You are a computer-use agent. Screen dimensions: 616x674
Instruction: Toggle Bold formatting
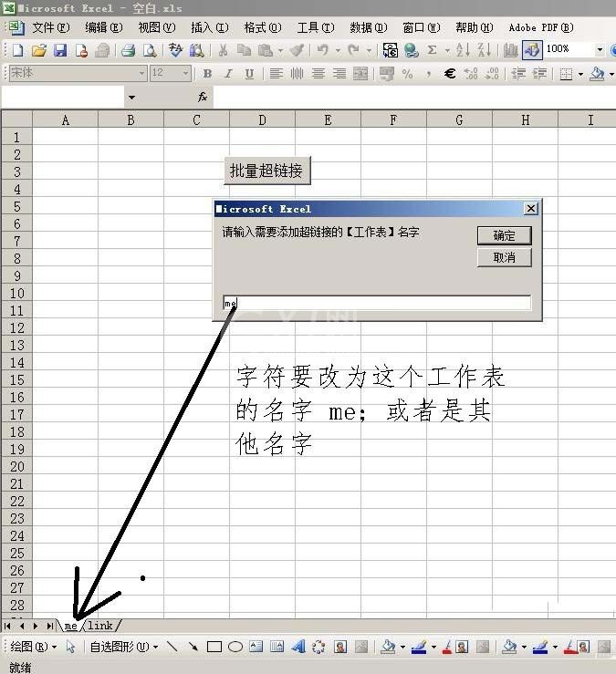coord(207,74)
